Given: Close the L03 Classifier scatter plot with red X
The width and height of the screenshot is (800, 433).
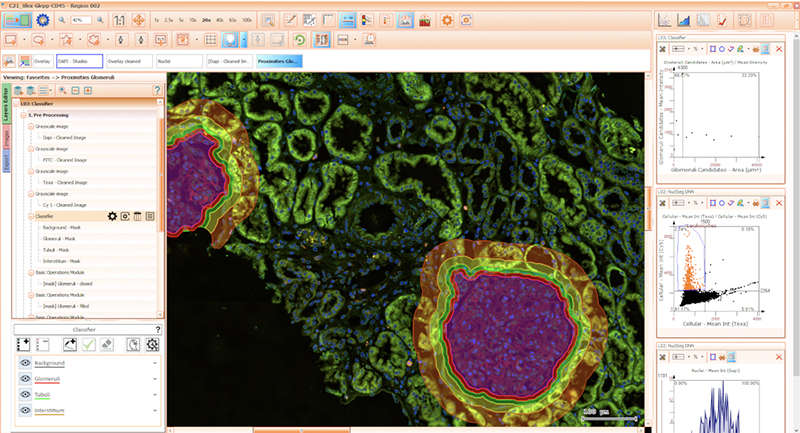Looking at the screenshot, I should [777, 48].
